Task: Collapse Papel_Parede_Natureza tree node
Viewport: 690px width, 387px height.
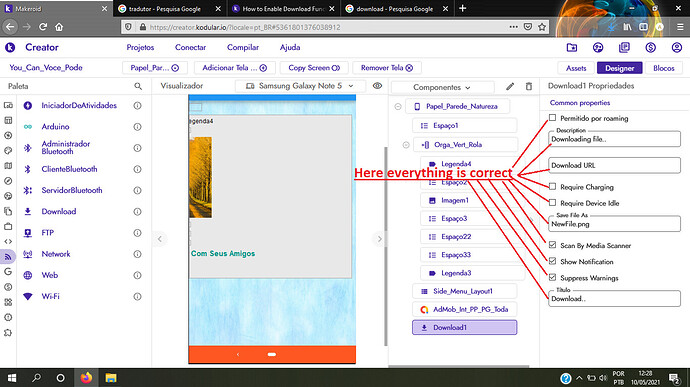Action: click(398, 107)
